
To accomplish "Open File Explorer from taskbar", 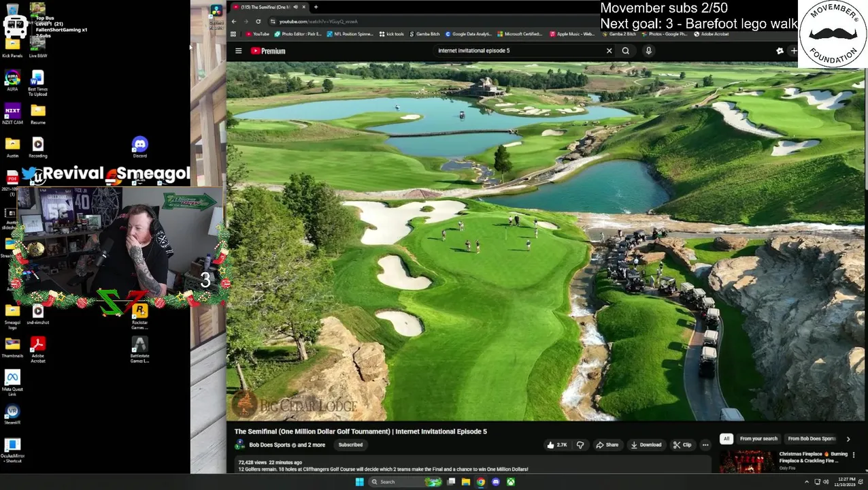I will pos(465,482).
